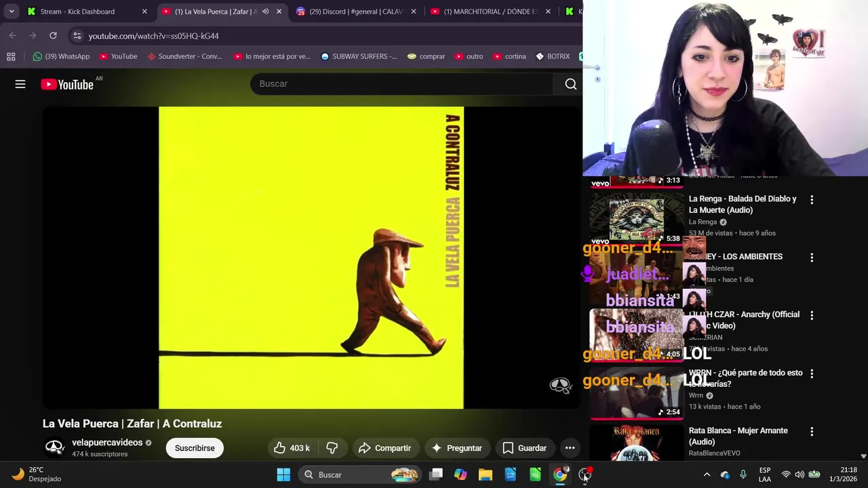868x488 pixels.
Task: Open the ESP LAA language switcher
Action: 765,474
